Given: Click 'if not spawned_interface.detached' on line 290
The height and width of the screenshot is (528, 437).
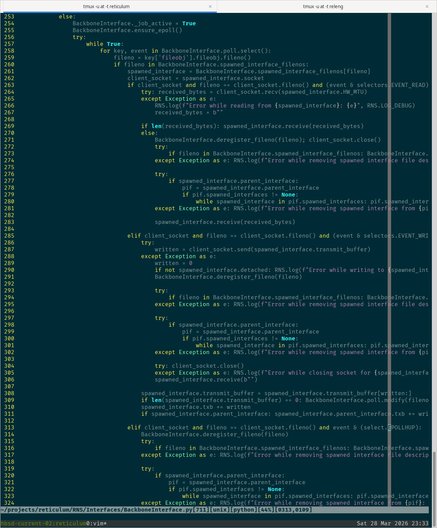Looking at the screenshot, I should tap(213, 270).
